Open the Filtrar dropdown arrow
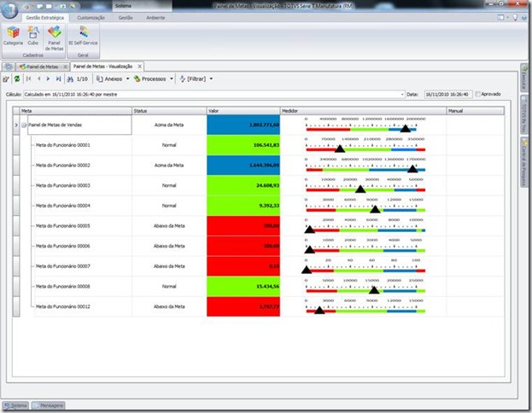 coord(211,79)
